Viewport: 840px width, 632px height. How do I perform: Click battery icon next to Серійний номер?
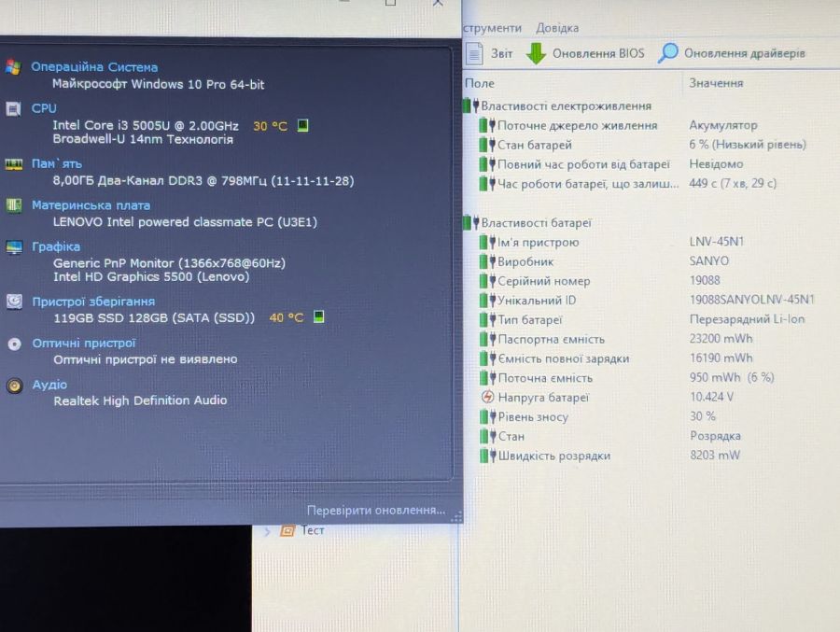[x=487, y=281]
